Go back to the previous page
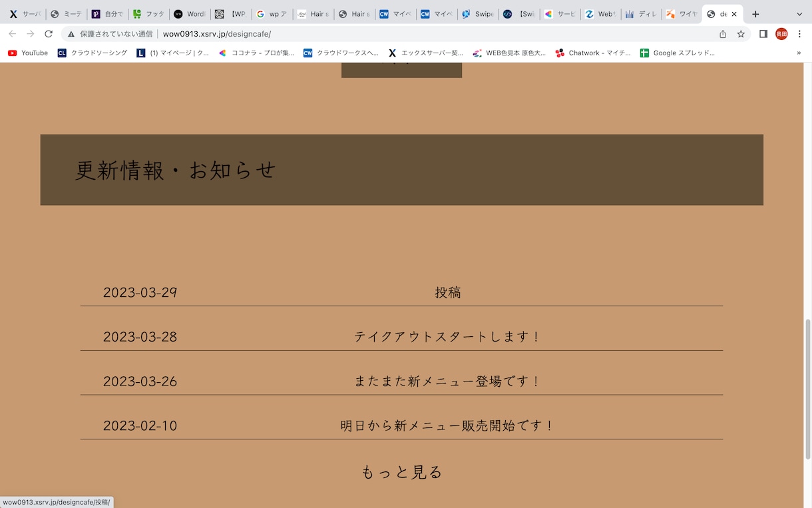 12,34
